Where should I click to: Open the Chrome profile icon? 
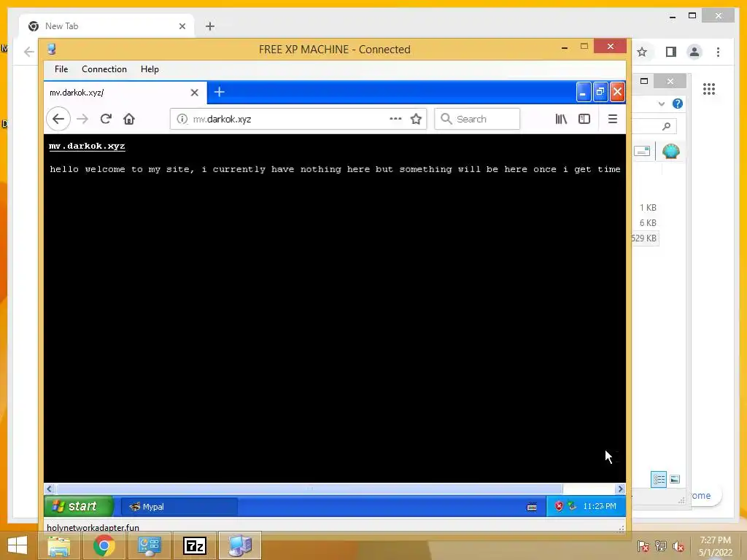[694, 52]
